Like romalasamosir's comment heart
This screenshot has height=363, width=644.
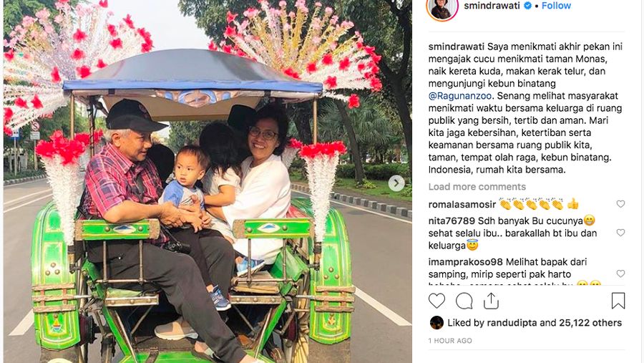[620, 204]
